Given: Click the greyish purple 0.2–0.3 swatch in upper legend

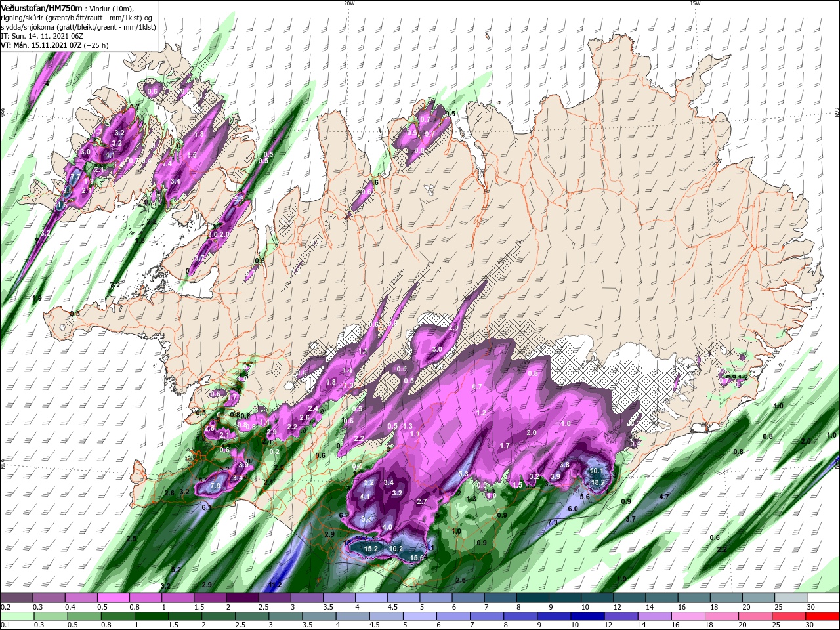Looking at the screenshot, I should point(16,598).
